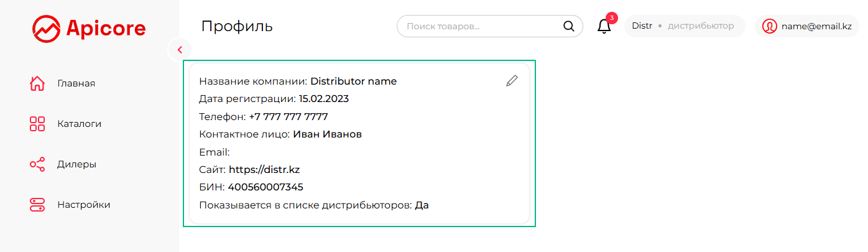Image resolution: width=868 pixels, height=252 pixels.
Task: Click the Главная home icon
Action: (x=37, y=83)
